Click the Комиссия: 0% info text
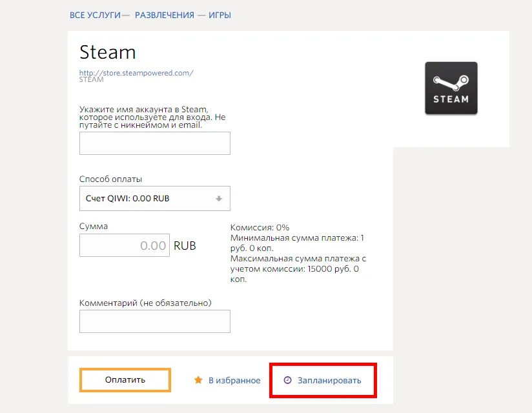Screen dimensions: 532x413 (260, 228)
